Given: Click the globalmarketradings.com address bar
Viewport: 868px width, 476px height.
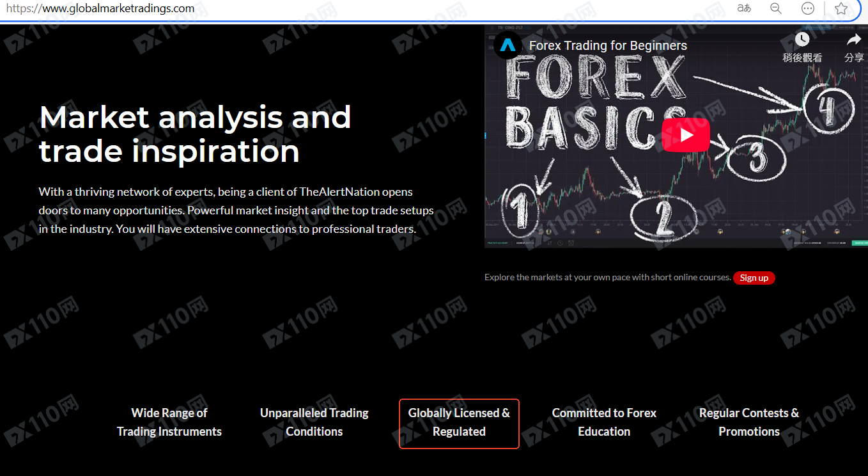Looking at the screenshot, I should point(320,8).
